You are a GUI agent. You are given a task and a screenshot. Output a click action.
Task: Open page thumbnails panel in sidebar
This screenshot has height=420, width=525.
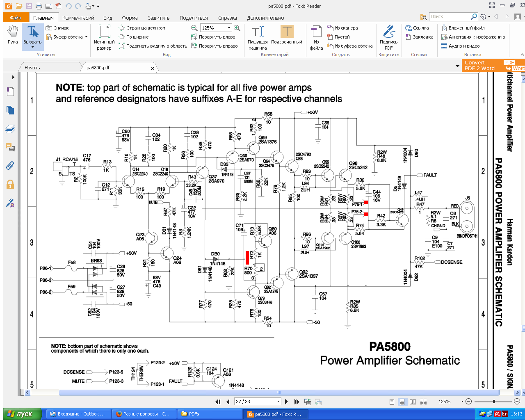coord(11,110)
